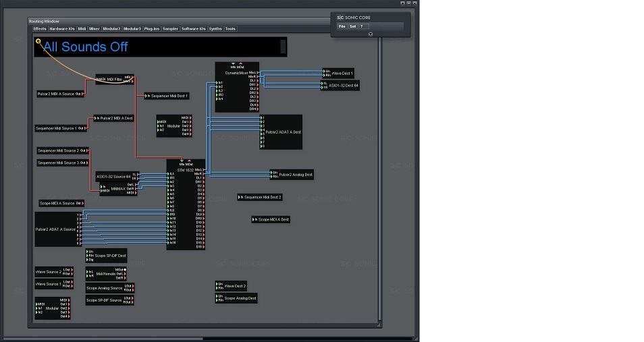This screenshot has width=644, height=342.
Task: Click the scroll handle in the message display
Action: pyautogui.click(x=283, y=47)
